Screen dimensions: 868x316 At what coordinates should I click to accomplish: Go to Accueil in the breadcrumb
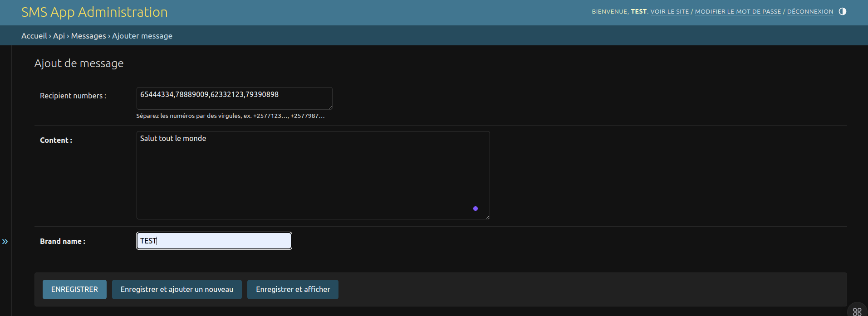[x=34, y=36]
